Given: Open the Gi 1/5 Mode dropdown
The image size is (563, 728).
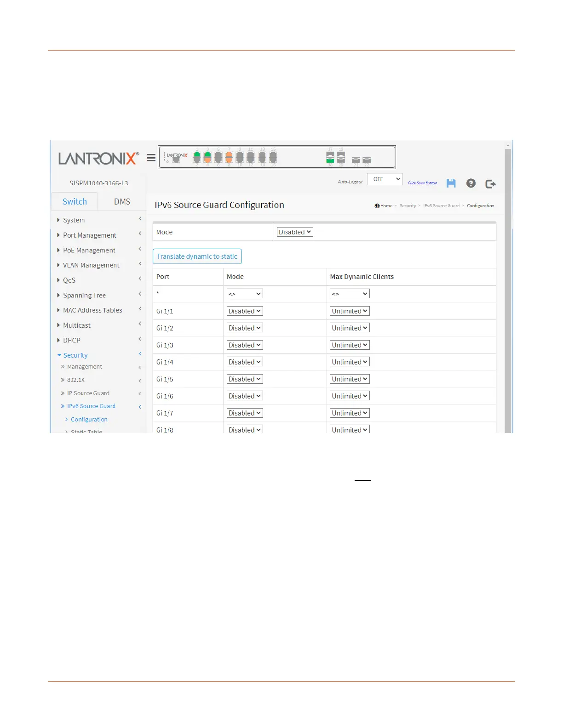Looking at the screenshot, I should 245,379.
